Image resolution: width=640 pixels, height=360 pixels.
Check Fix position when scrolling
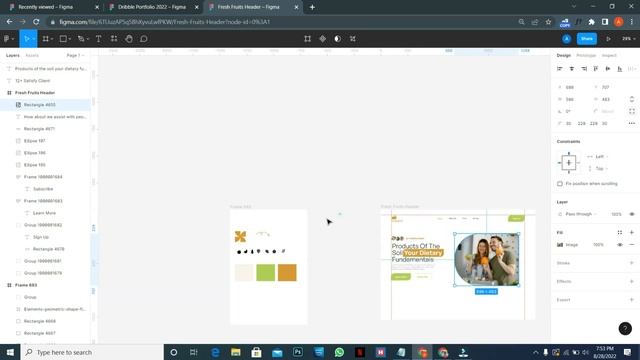click(x=560, y=184)
